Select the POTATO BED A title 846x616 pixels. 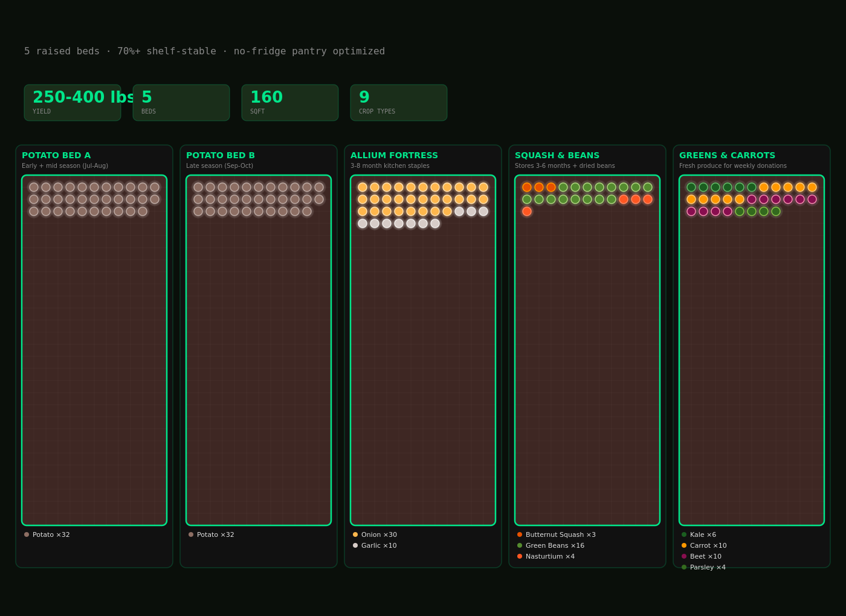click(x=56, y=155)
